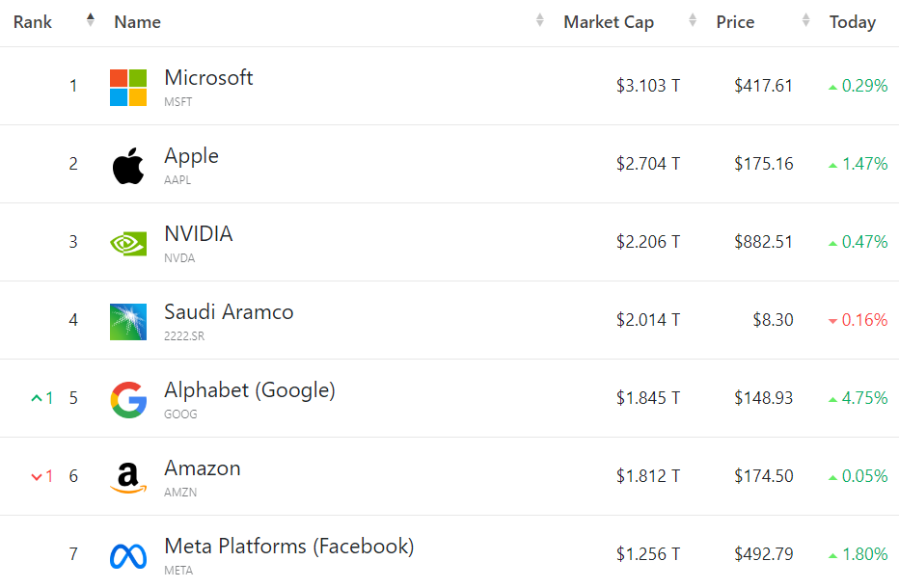Sort table by Rank column arrows

click(91, 20)
